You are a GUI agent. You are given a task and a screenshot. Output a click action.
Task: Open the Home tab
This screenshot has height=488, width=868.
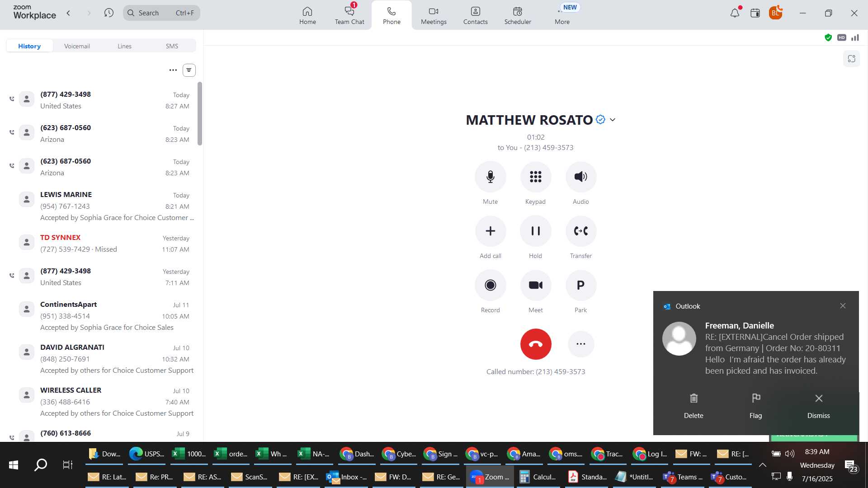(x=307, y=15)
